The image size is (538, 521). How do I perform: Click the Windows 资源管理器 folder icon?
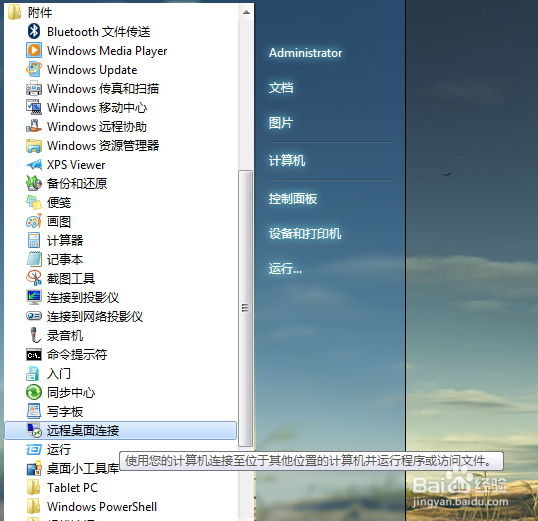click(34, 146)
